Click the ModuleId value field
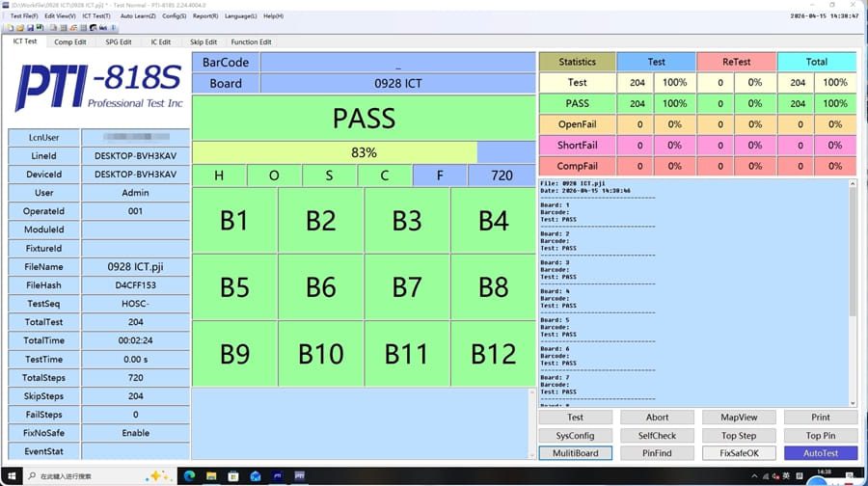868x486 pixels. [x=136, y=229]
